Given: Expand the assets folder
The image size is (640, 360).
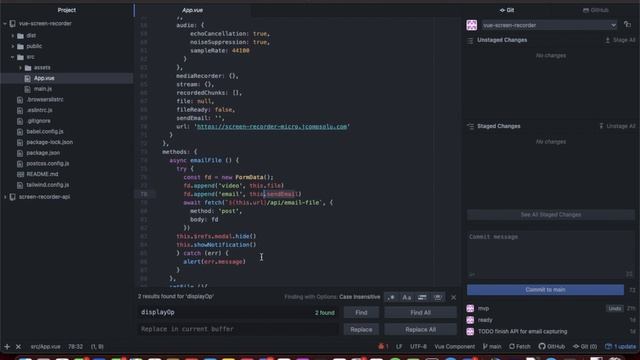Looking at the screenshot, I should pyautogui.click(x=20, y=67).
